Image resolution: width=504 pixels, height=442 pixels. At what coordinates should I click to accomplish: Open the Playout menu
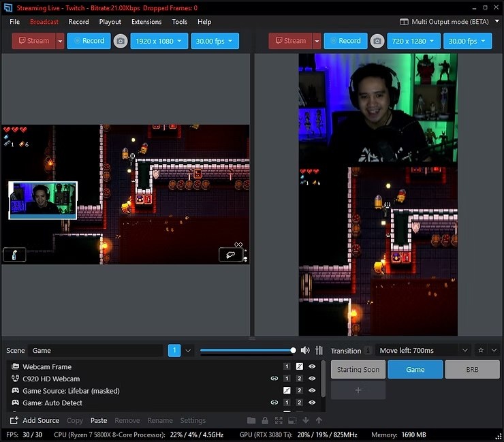110,22
